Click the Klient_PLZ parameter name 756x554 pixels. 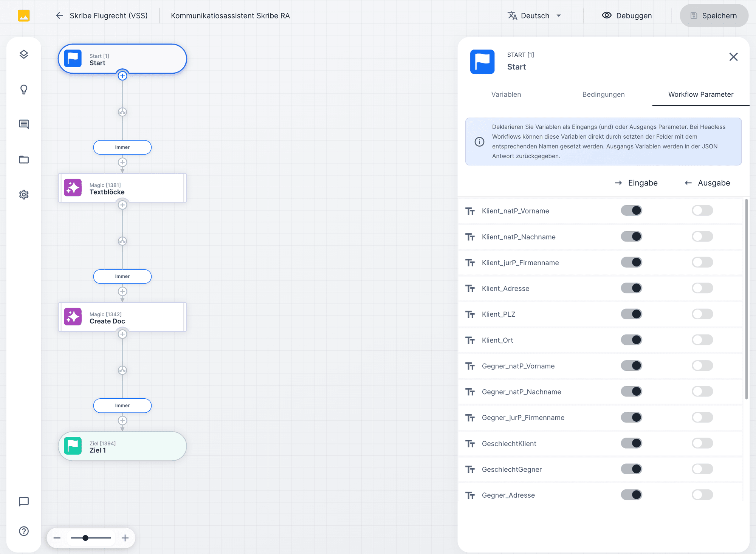click(x=499, y=314)
